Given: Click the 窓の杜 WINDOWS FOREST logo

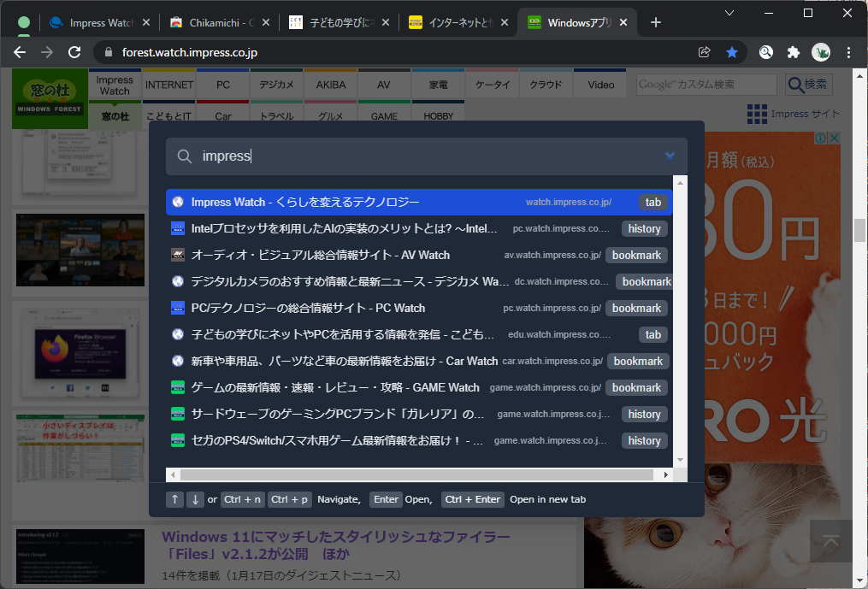Looking at the screenshot, I should tap(49, 96).
